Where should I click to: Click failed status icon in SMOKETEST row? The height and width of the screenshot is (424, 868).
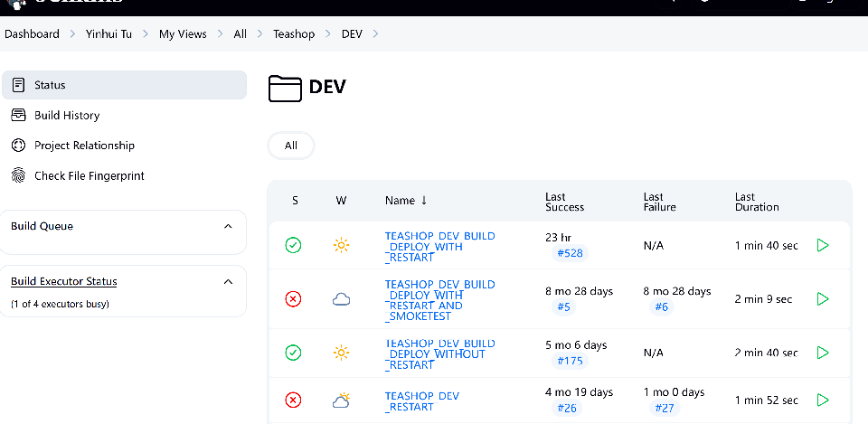[x=293, y=299]
